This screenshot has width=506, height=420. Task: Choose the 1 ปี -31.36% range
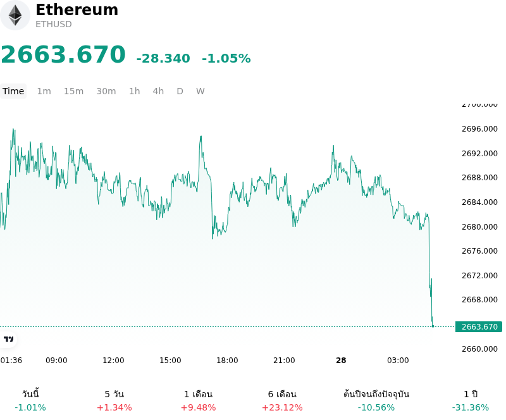coord(471,400)
